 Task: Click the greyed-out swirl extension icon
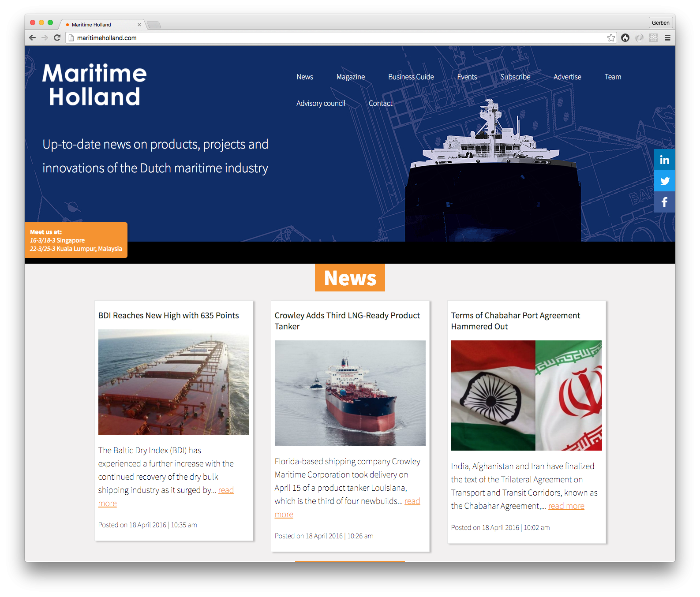click(639, 38)
